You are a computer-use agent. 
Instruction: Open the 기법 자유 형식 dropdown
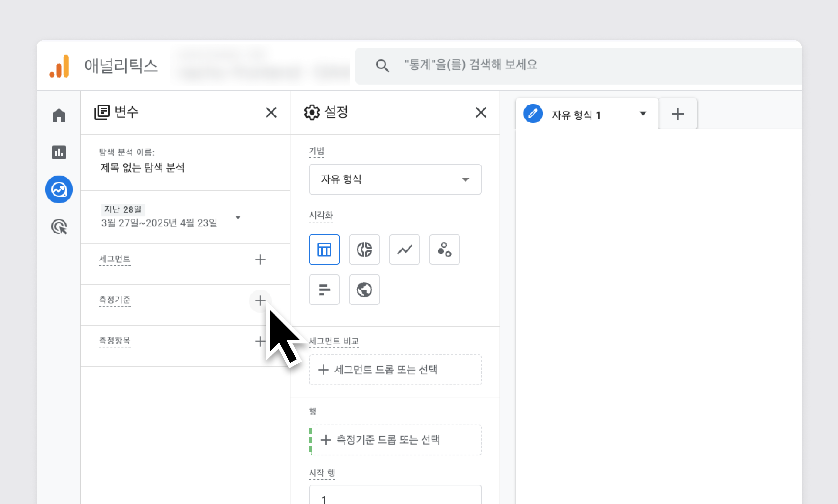[395, 179]
